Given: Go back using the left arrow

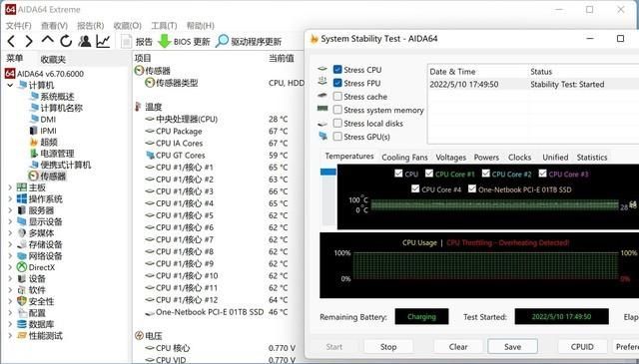Looking at the screenshot, I should [11, 41].
